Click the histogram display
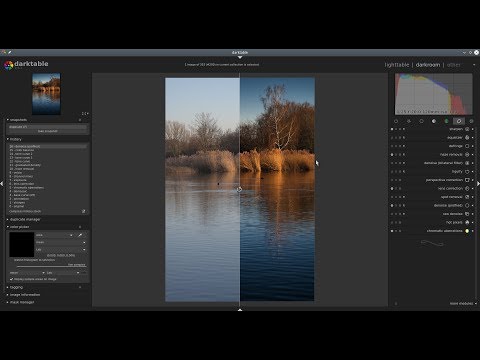Image resolution: width=480 pixels, height=360 pixels. point(434,94)
